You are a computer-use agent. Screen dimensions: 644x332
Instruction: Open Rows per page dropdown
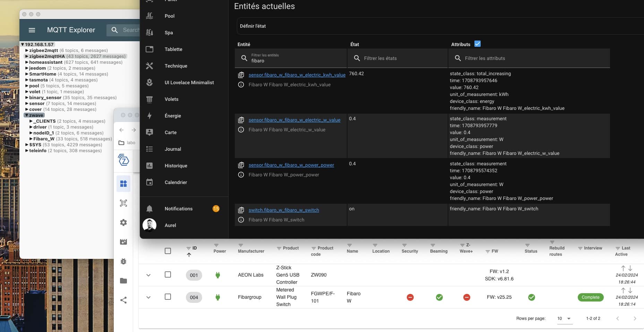coord(565,318)
